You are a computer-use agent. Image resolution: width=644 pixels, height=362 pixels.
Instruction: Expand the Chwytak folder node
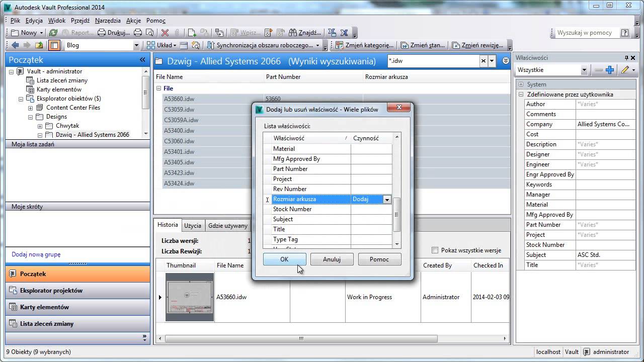40,126
